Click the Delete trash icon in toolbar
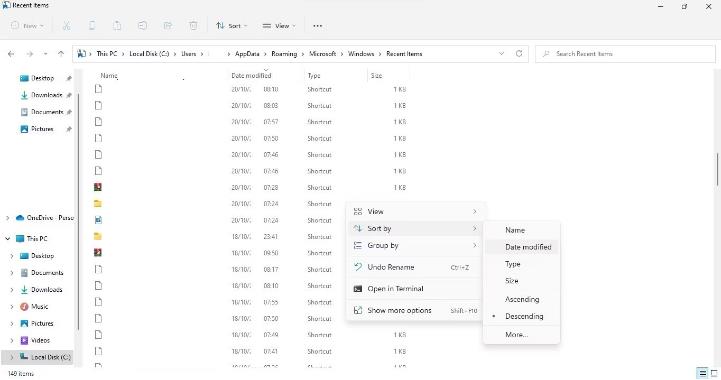 pos(193,26)
